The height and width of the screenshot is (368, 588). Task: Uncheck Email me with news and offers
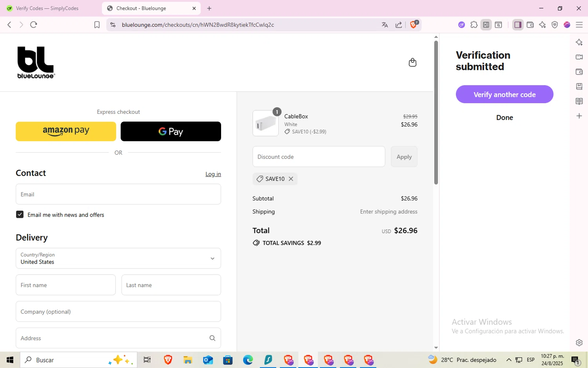tap(20, 215)
